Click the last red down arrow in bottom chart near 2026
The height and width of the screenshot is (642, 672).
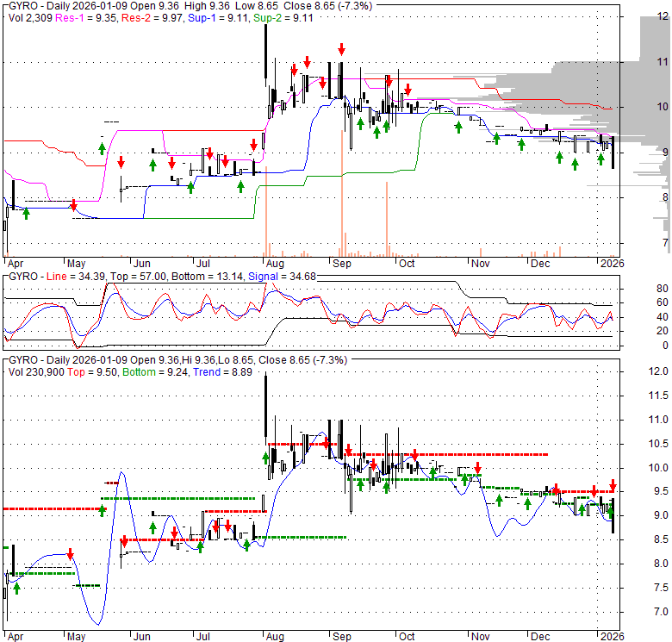click(x=613, y=485)
